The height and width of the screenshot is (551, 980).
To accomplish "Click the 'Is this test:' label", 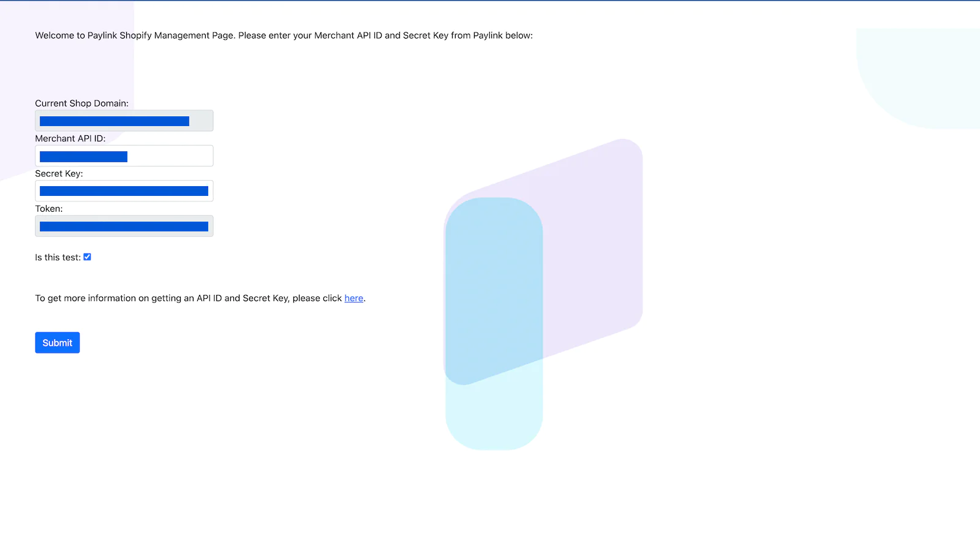I will point(58,257).
